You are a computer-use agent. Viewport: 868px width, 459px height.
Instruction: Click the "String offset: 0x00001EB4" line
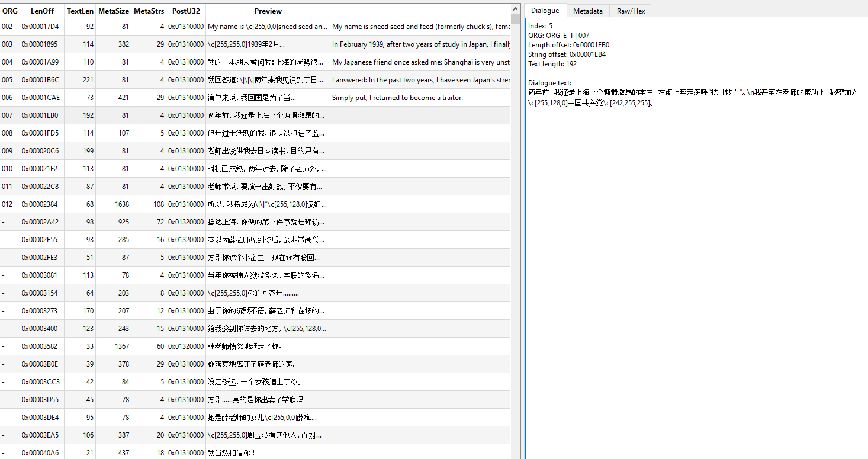(567, 54)
